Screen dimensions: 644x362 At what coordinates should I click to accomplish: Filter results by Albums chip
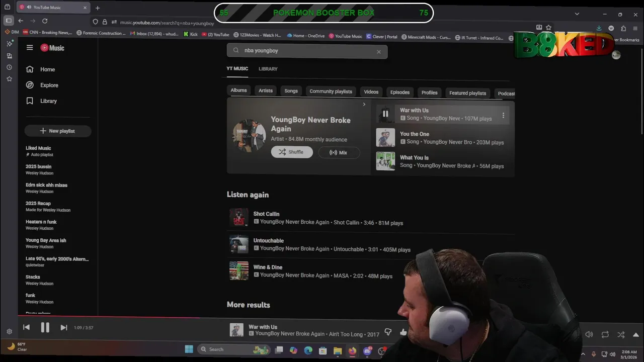238,90
